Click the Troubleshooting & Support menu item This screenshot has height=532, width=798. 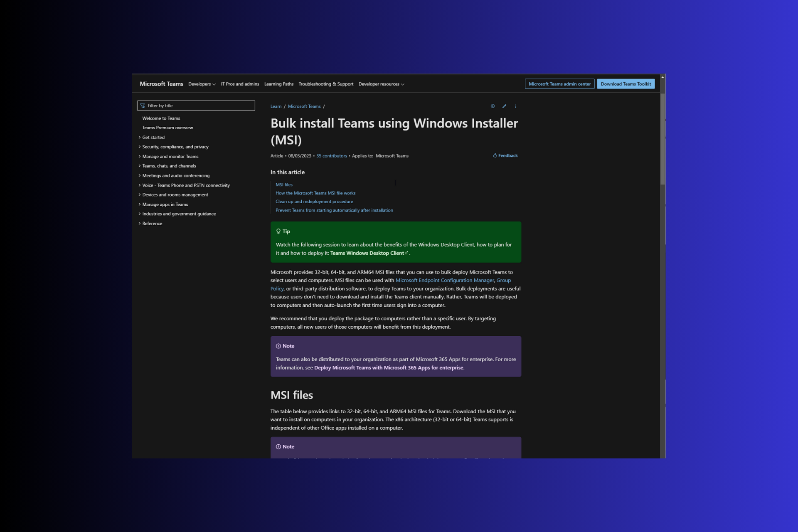pos(325,84)
